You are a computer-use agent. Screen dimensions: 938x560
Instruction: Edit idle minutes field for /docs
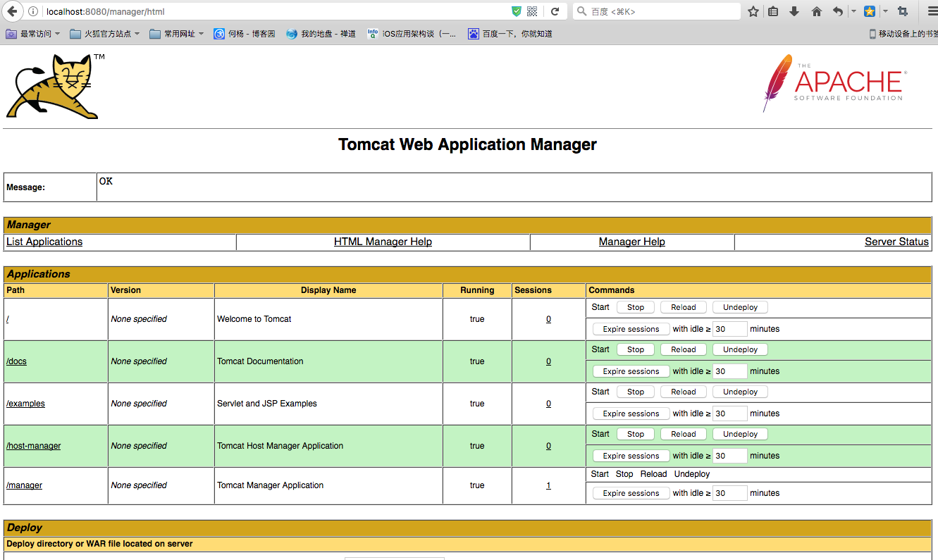click(x=729, y=371)
